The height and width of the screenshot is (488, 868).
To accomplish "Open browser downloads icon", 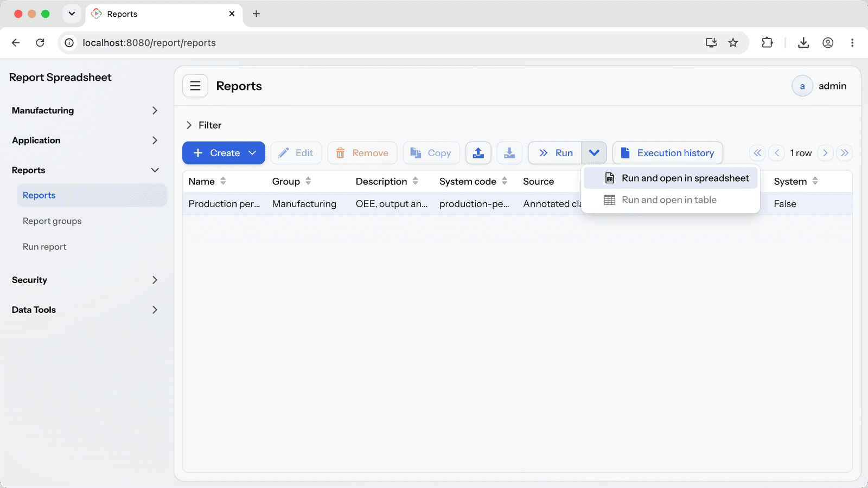I will (x=803, y=43).
